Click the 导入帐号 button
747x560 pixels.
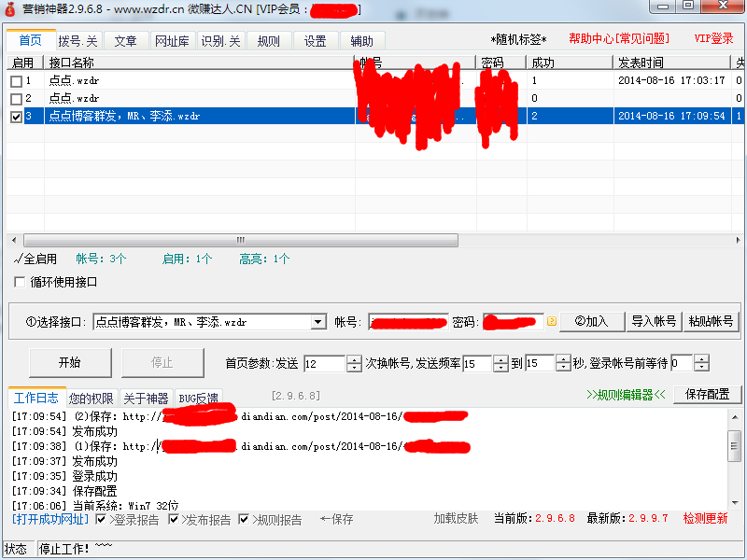(x=655, y=321)
